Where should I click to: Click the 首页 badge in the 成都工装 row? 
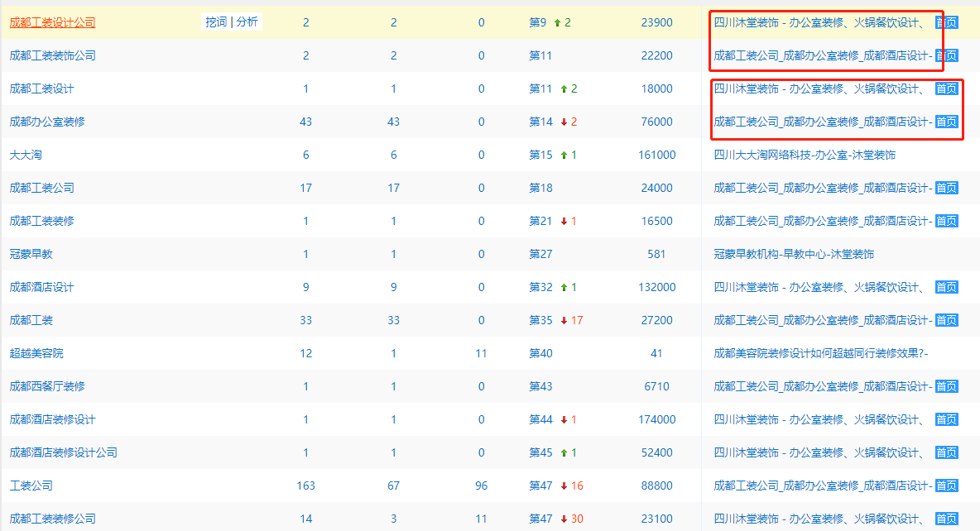point(946,320)
